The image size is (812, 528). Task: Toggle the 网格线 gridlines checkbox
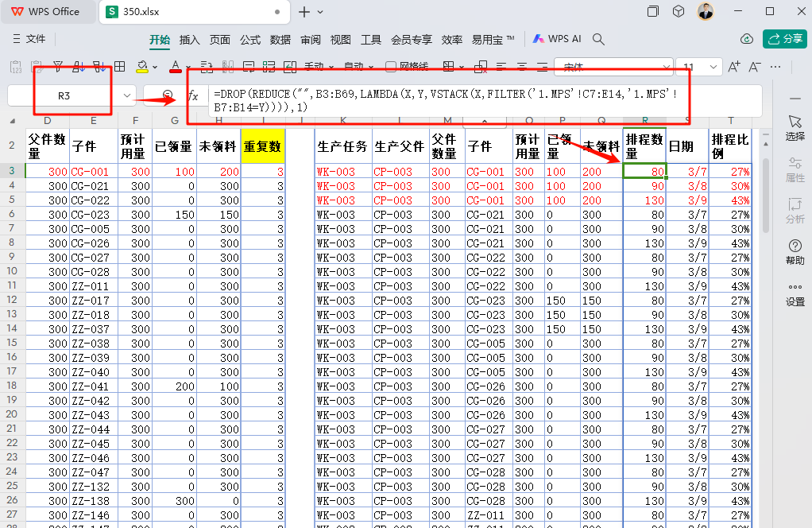pos(391,67)
